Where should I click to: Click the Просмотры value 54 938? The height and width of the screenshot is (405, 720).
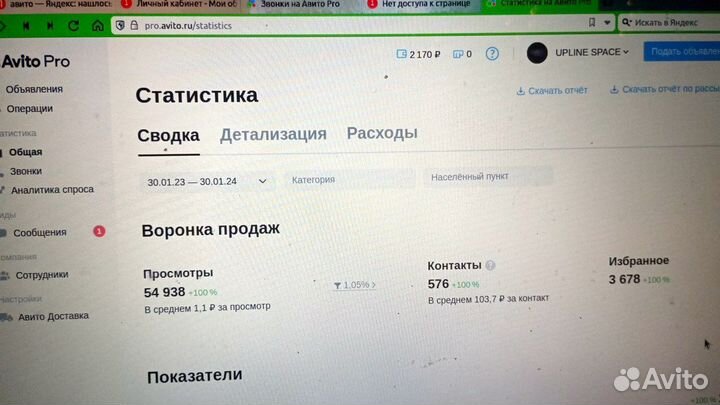coord(164,292)
